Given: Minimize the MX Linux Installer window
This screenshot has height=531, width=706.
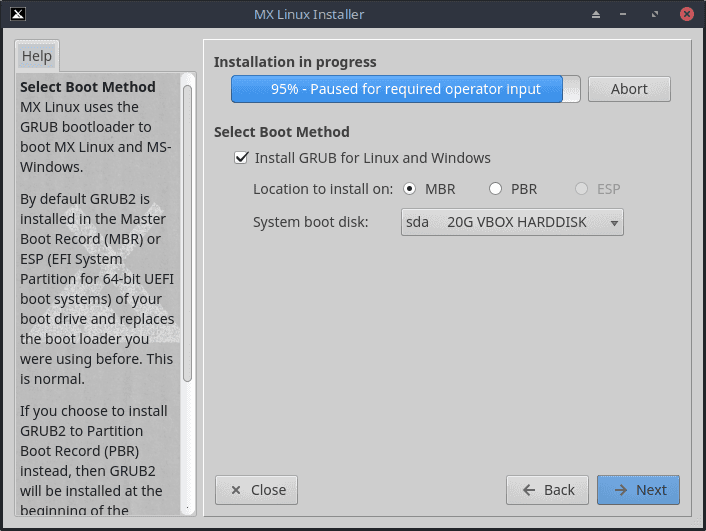Looking at the screenshot, I should point(623,14).
